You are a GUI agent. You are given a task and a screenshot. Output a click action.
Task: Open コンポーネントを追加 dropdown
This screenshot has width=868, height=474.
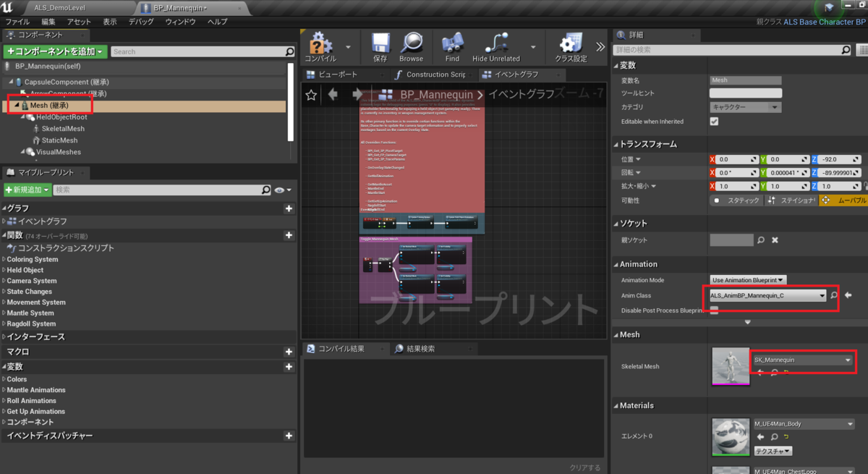tap(55, 51)
